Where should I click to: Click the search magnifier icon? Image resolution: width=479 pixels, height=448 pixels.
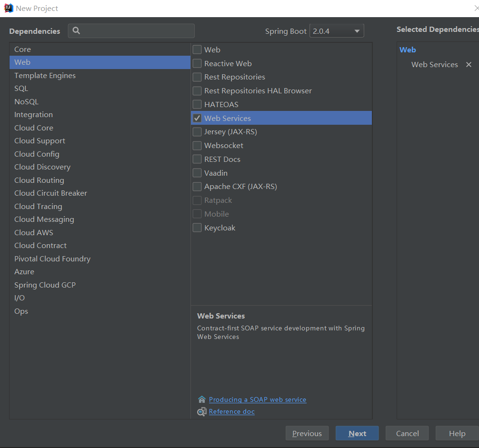(76, 30)
